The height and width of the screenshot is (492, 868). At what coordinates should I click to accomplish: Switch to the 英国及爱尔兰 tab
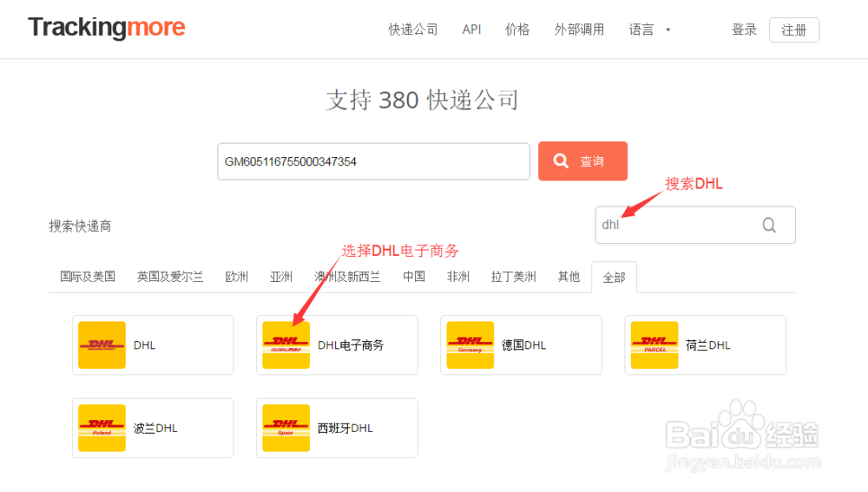pos(170,276)
